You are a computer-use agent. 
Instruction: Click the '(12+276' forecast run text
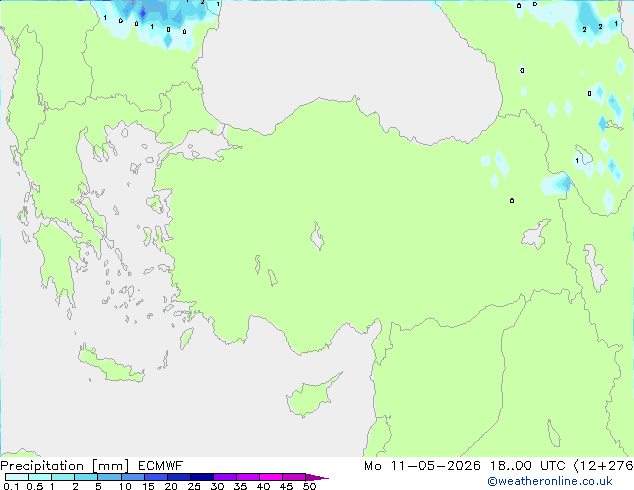point(603,466)
